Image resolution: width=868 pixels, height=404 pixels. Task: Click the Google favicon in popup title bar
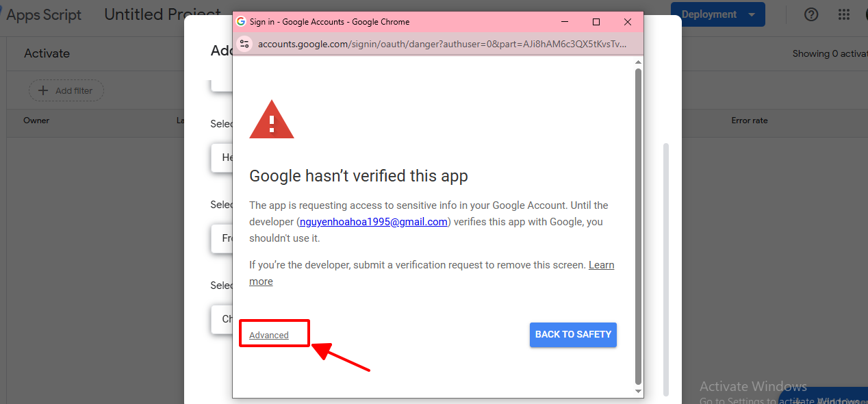[241, 22]
